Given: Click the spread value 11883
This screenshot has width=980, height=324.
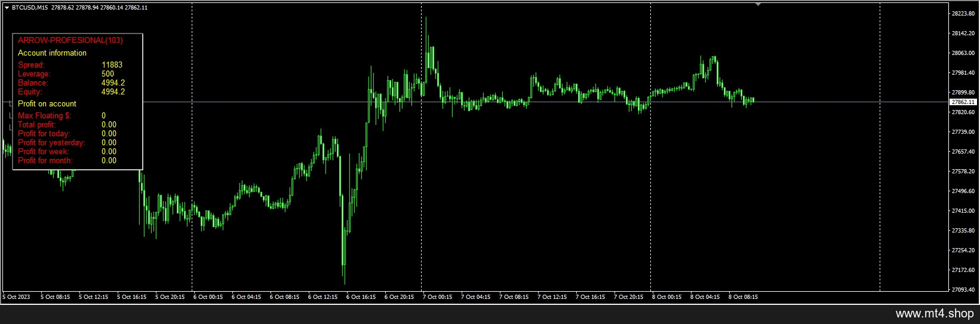Looking at the screenshot, I should (112, 65).
